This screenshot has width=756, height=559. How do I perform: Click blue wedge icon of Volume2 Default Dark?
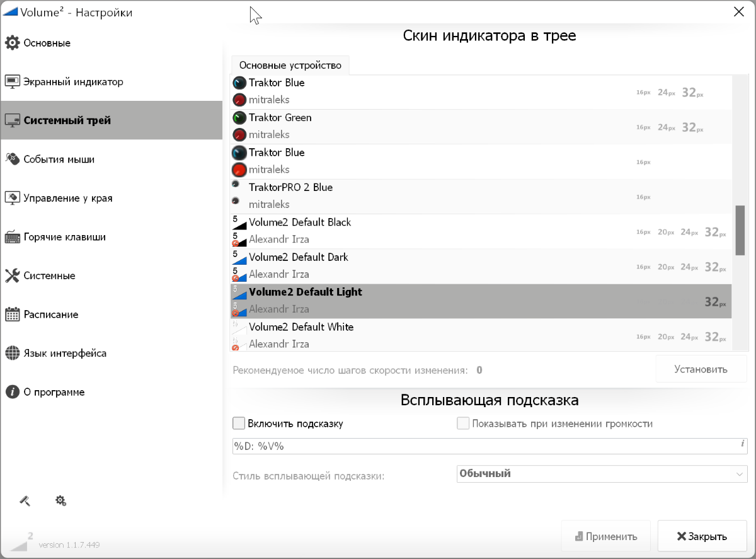239,257
